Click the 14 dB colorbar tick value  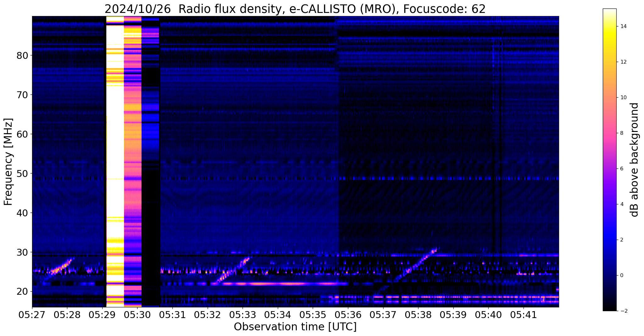(623, 26)
